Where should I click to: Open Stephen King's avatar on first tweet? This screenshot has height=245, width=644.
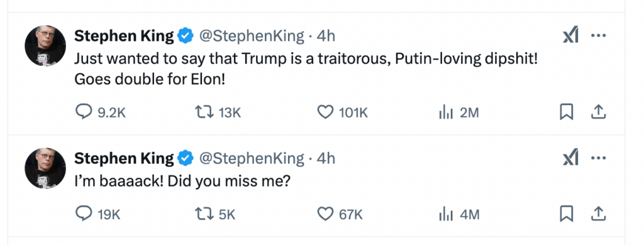[x=45, y=46]
